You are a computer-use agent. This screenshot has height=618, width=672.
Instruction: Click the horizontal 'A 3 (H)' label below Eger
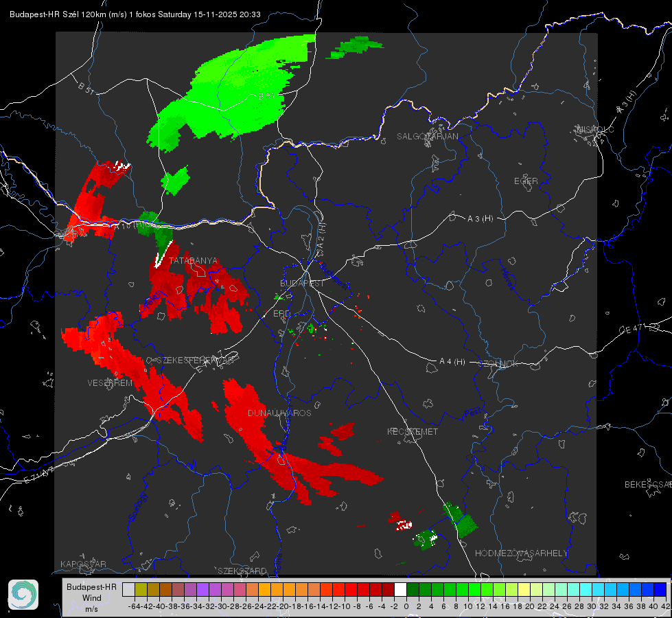pyautogui.click(x=480, y=218)
